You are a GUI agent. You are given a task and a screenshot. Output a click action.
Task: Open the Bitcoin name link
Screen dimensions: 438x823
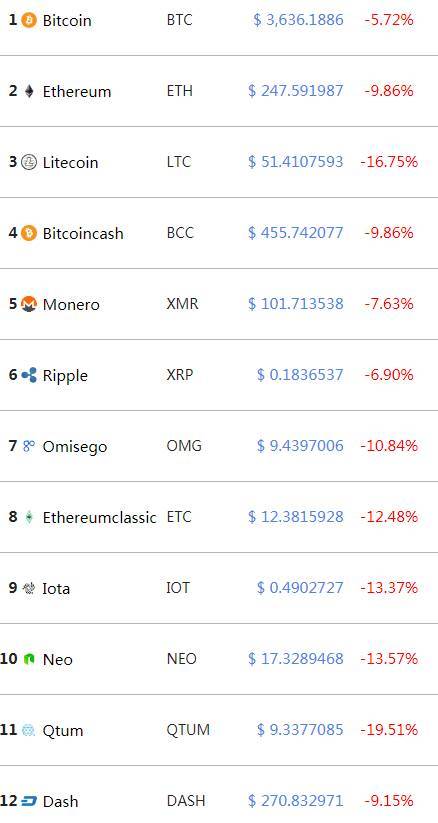tap(67, 20)
